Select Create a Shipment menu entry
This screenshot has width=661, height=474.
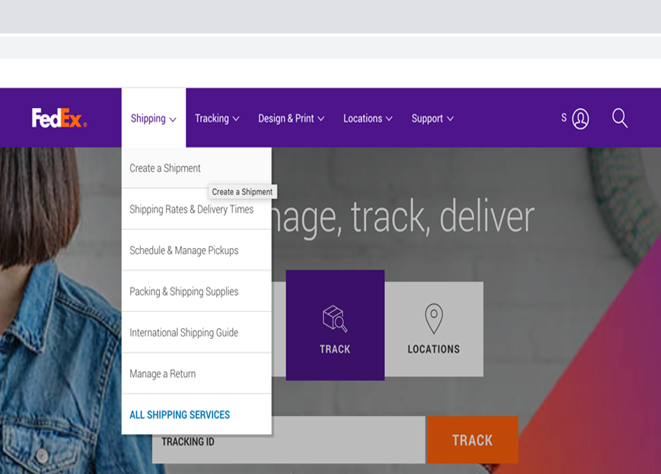(196, 168)
